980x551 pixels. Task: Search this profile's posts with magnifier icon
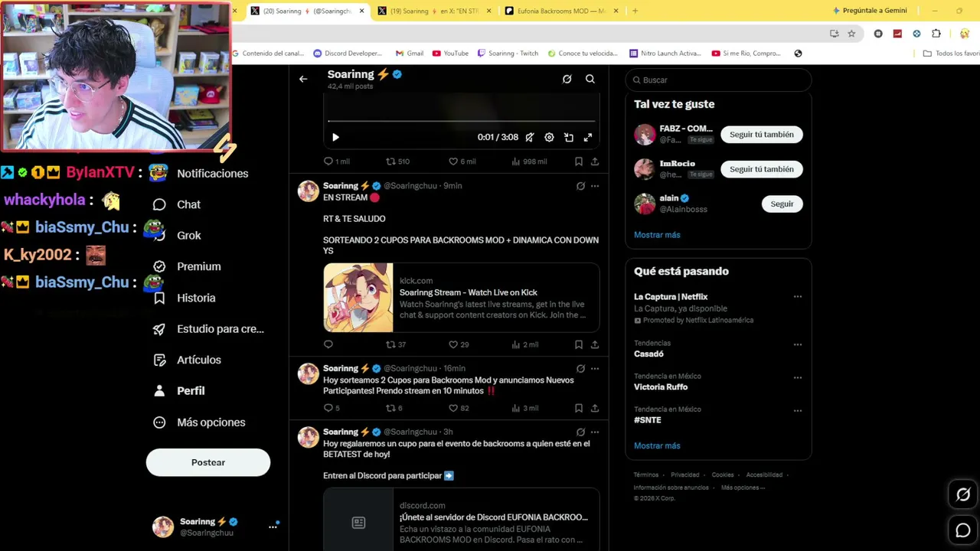[x=590, y=79]
